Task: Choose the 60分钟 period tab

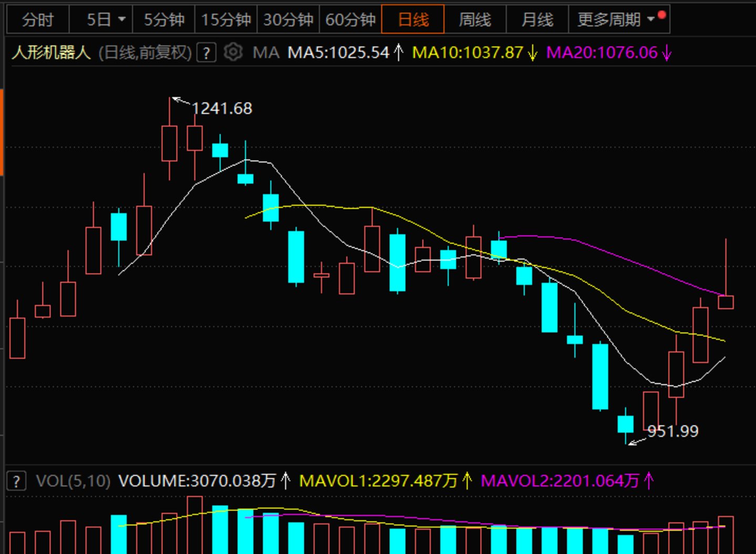Action: (x=350, y=19)
